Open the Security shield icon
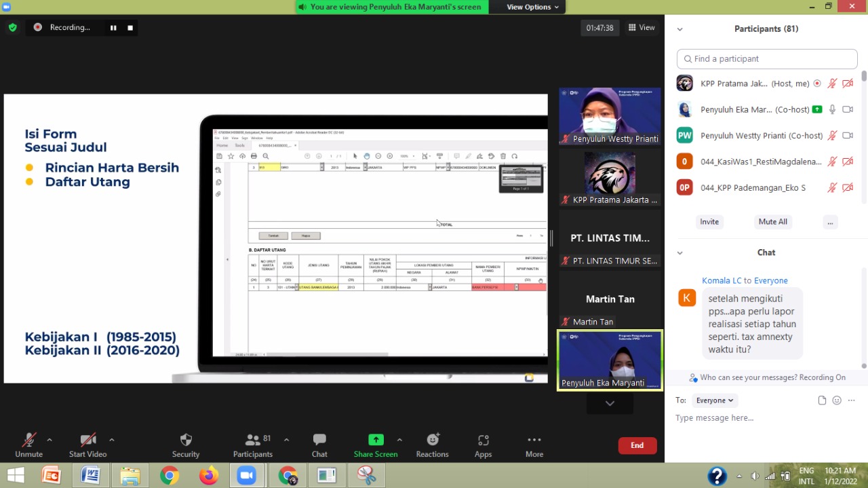 [x=185, y=440]
